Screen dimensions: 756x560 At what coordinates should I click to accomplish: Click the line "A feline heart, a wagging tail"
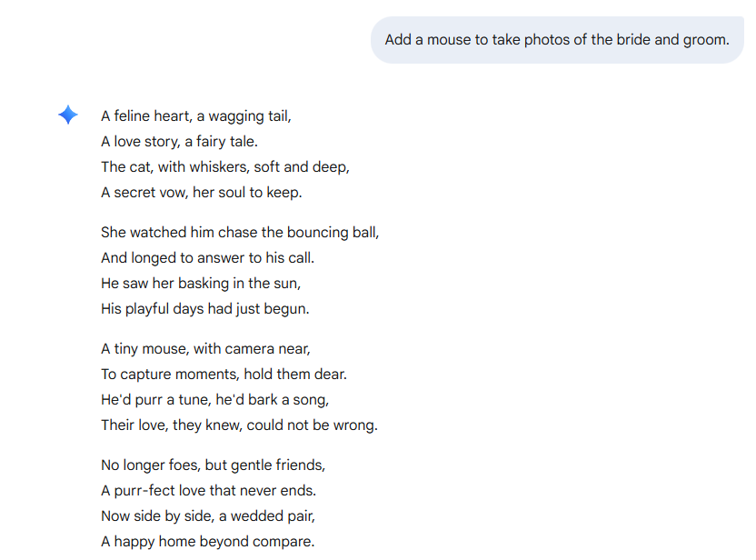tap(195, 116)
